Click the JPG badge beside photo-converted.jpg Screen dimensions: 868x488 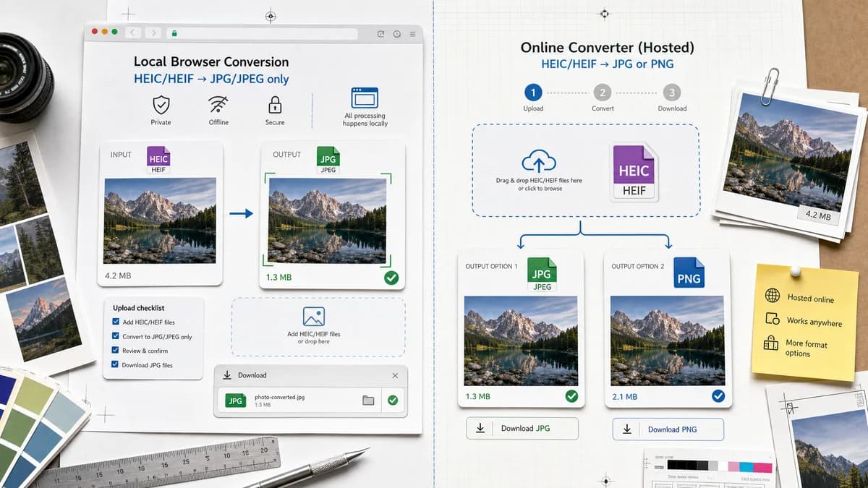pyautogui.click(x=236, y=401)
